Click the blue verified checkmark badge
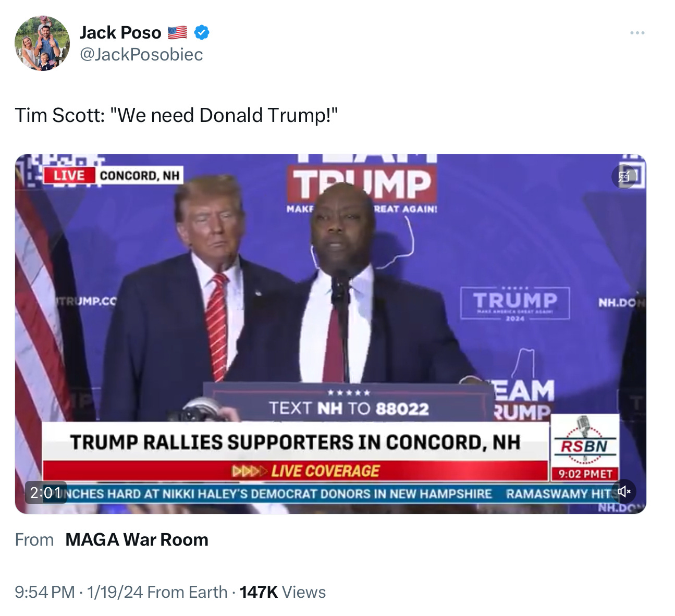 click(x=202, y=33)
